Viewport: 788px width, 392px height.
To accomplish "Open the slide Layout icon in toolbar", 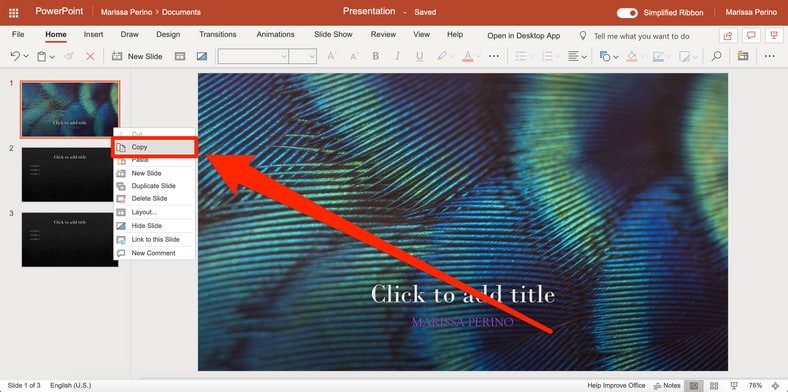I will (180, 56).
